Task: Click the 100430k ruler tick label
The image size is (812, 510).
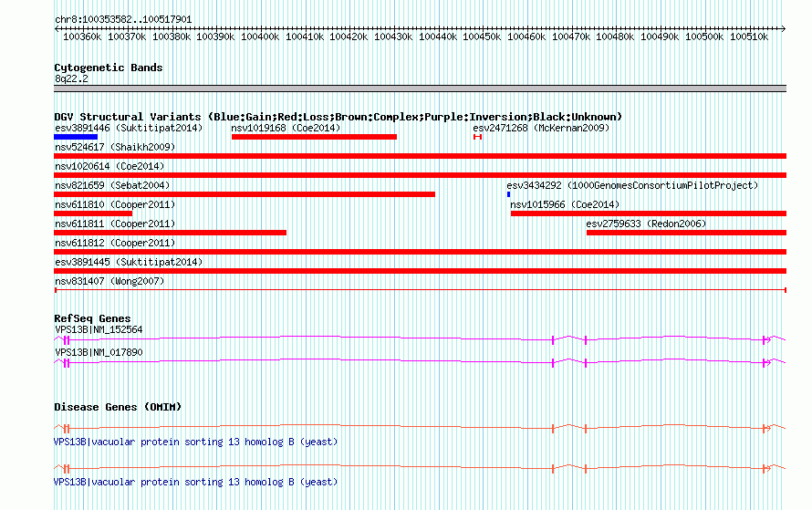Action: (x=393, y=36)
